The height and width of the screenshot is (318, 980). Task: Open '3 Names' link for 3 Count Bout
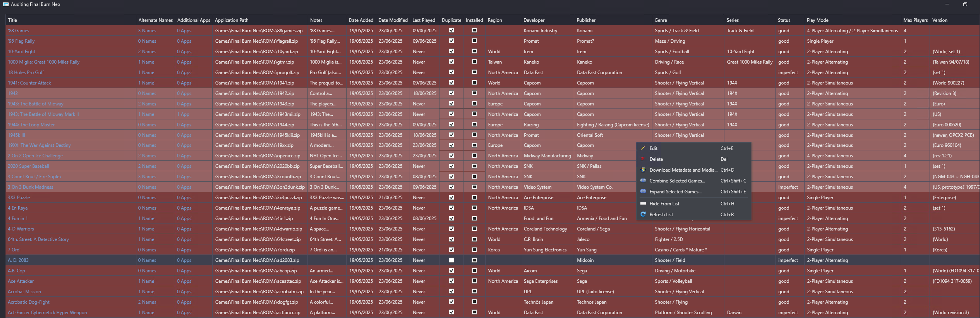click(x=147, y=176)
